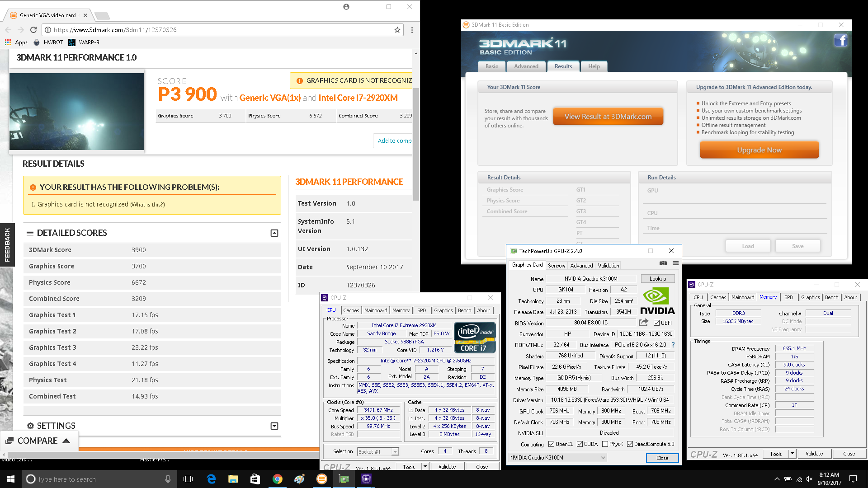Open the Feedback side tab
Viewport: 868px width, 488px height.
[7, 245]
